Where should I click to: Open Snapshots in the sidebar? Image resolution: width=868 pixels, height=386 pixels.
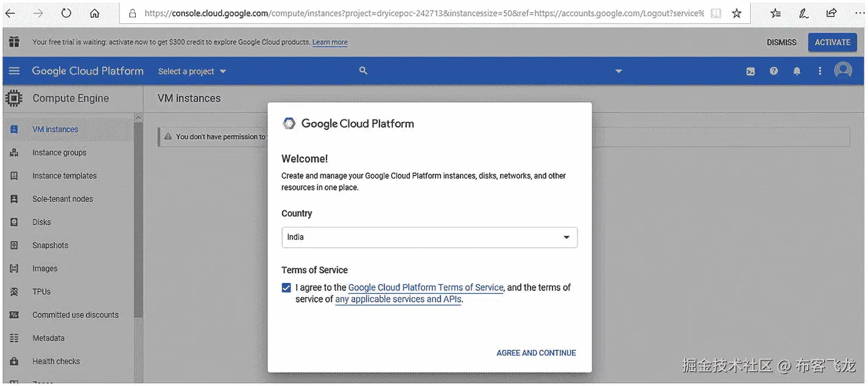50,245
